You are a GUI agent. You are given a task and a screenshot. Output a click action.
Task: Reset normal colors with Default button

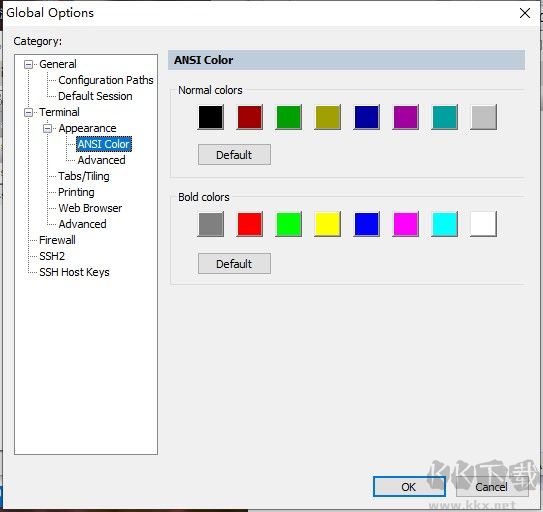tap(234, 155)
